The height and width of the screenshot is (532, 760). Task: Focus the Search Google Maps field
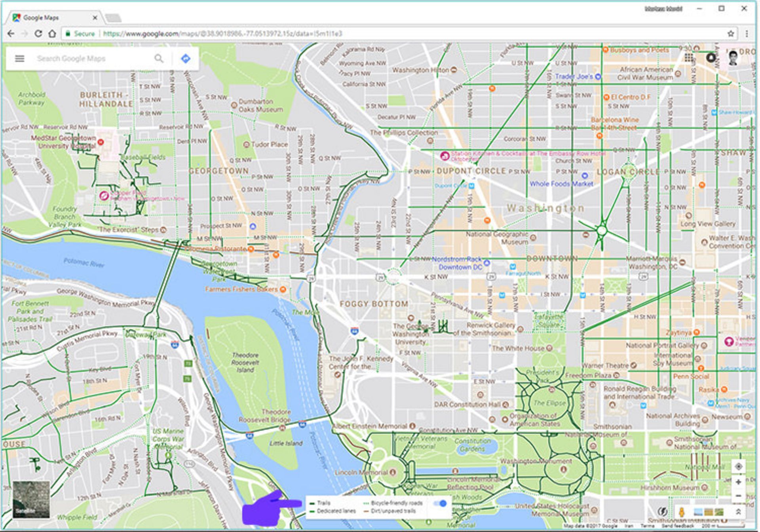coord(93,59)
